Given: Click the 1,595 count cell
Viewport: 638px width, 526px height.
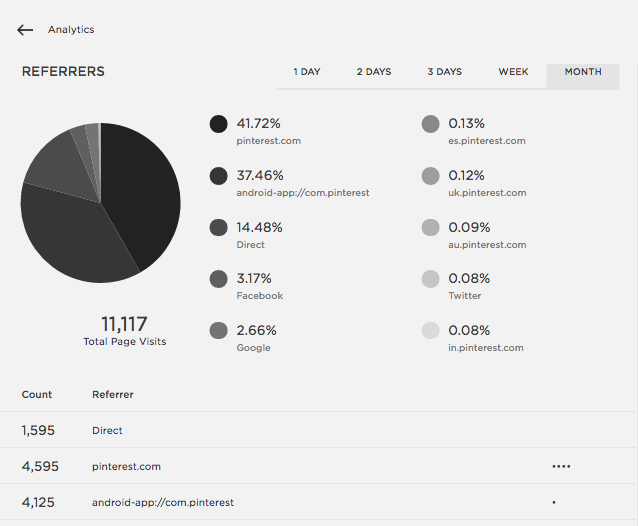Looking at the screenshot, I should pos(38,430).
